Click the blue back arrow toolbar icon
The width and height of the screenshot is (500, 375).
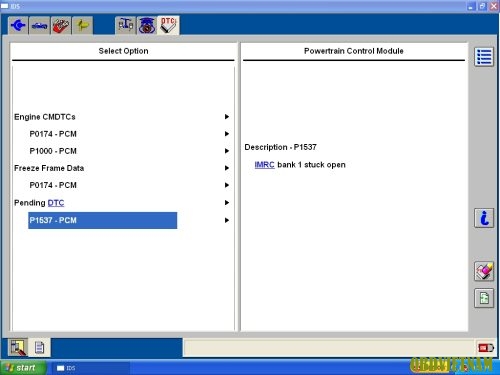pyautogui.click(x=18, y=25)
